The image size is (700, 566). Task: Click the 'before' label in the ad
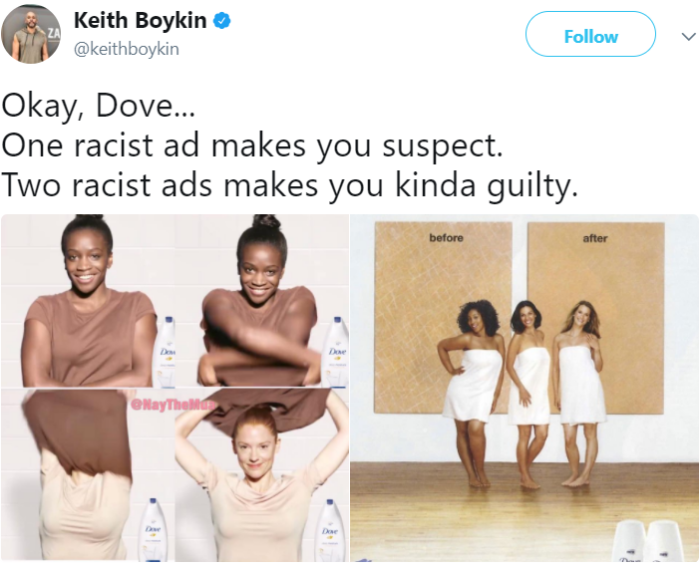[446, 238]
